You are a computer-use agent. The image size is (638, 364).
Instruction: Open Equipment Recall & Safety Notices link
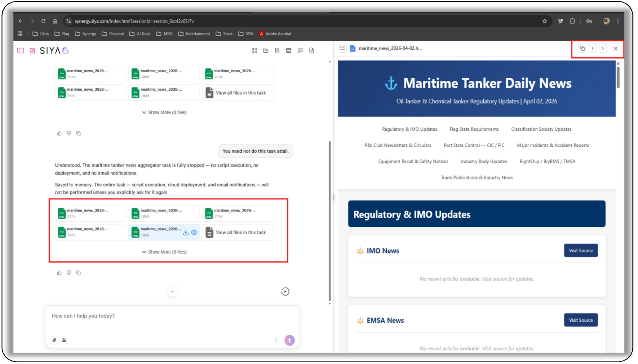[x=413, y=161]
